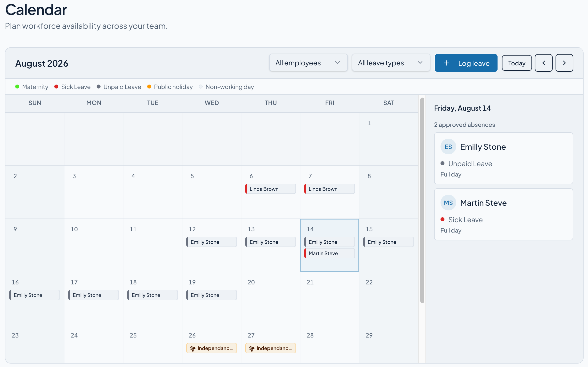Image resolution: width=588 pixels, height=367 pixels.
Task: Click the plus icon in Log leave
Action: tap(446, 63)
